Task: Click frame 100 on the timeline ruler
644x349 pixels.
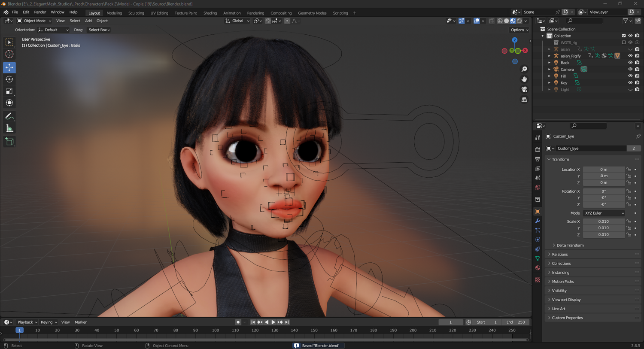Action: (216, 330)
